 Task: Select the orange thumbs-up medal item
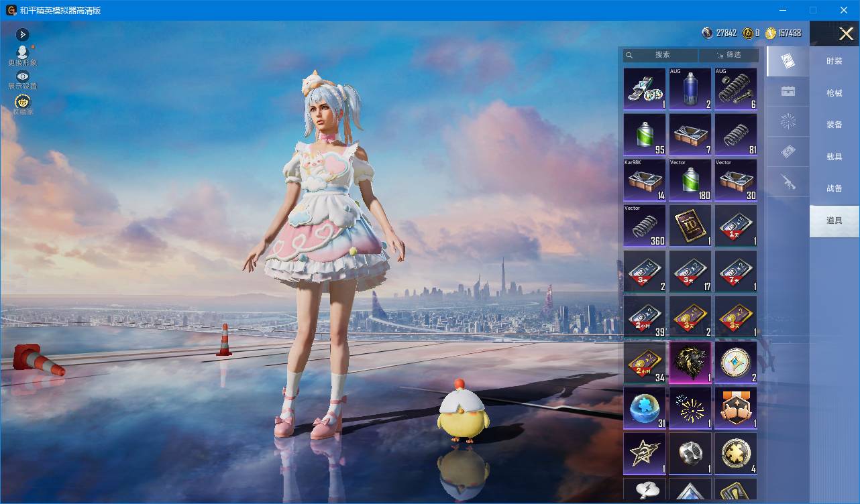[736, 407]
